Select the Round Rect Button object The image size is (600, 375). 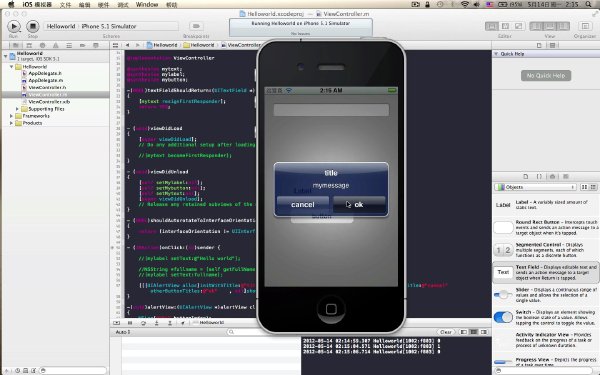point(546,227)
